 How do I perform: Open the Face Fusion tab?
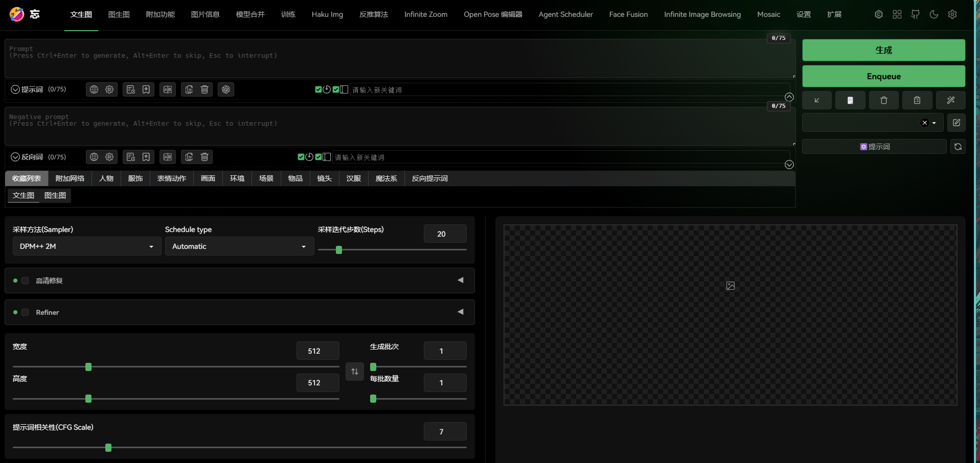[x=628, y=14]
